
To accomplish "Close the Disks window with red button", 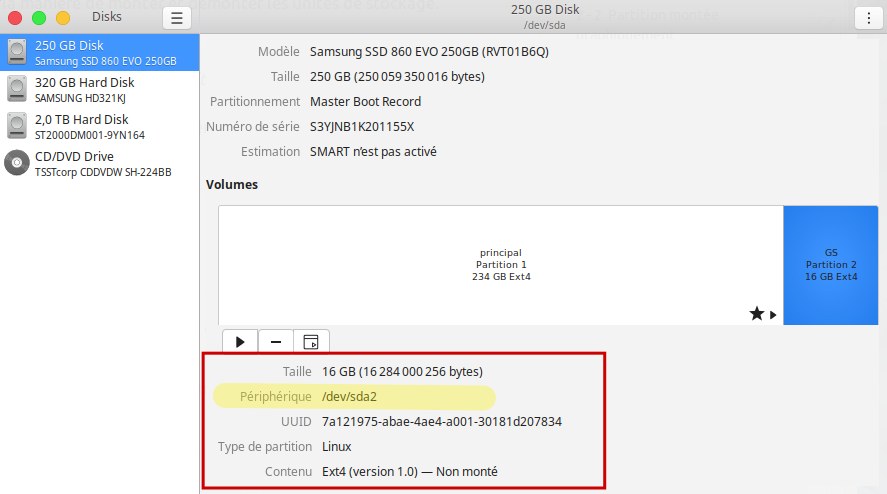I will (x=16, y=18).
